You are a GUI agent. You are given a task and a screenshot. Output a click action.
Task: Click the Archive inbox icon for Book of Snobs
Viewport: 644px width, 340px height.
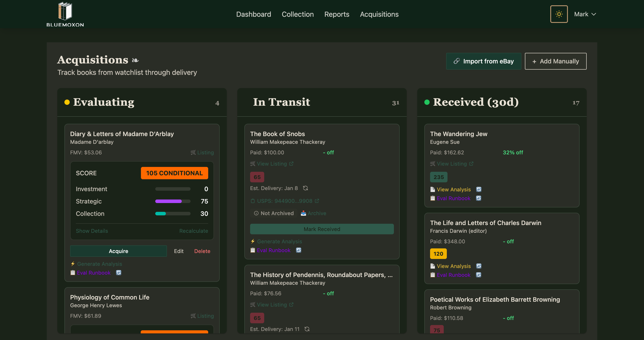(303, 213)
